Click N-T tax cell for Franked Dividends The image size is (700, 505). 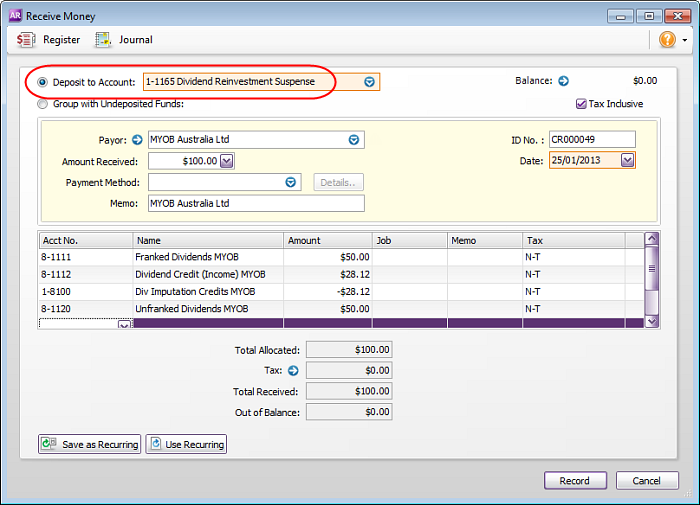(x=574, y=257)
